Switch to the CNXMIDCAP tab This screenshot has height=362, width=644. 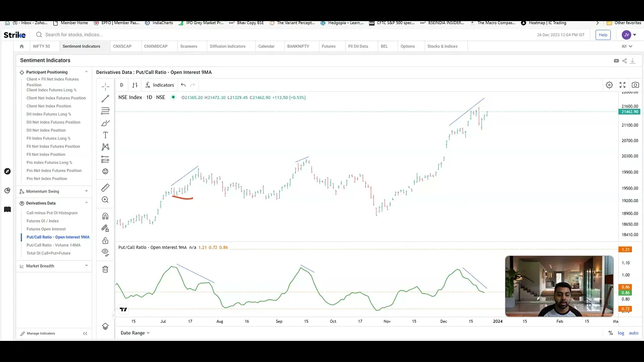pyautogui.click(x=155, y=46)
